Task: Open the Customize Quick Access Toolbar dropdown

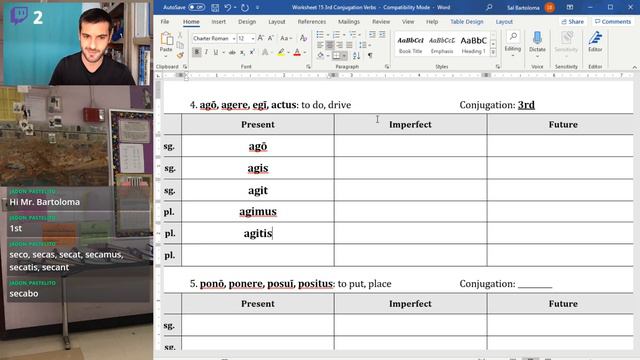Action: pos(257,7)
